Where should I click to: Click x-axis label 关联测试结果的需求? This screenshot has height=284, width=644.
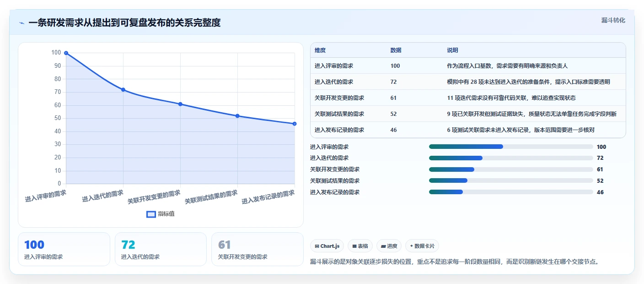pos(211,197)
